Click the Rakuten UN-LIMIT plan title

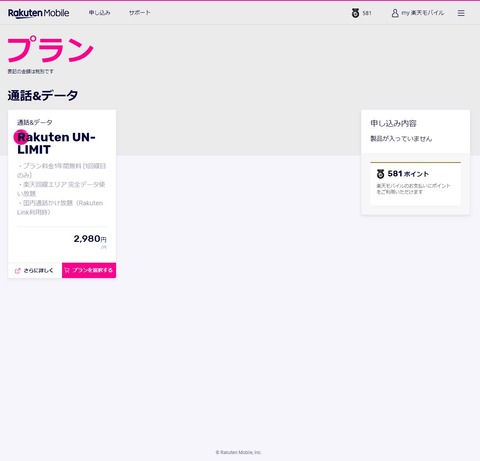tap(56, 143)
